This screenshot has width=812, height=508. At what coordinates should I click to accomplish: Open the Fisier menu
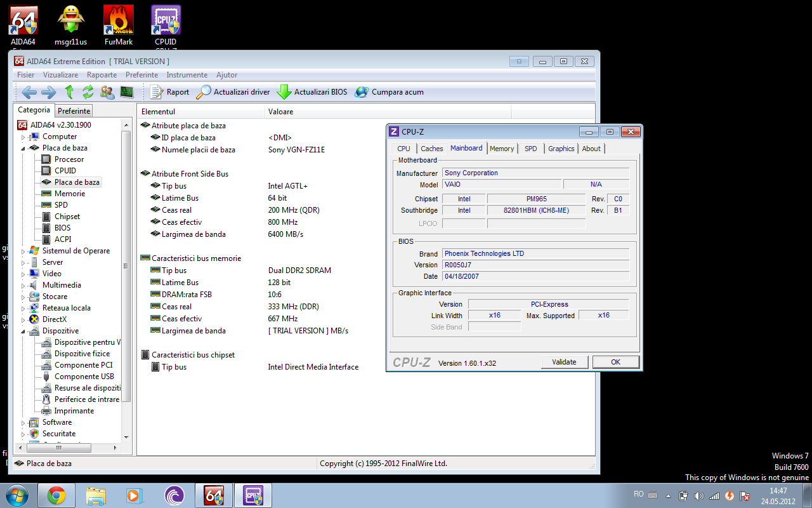[26, 75]
